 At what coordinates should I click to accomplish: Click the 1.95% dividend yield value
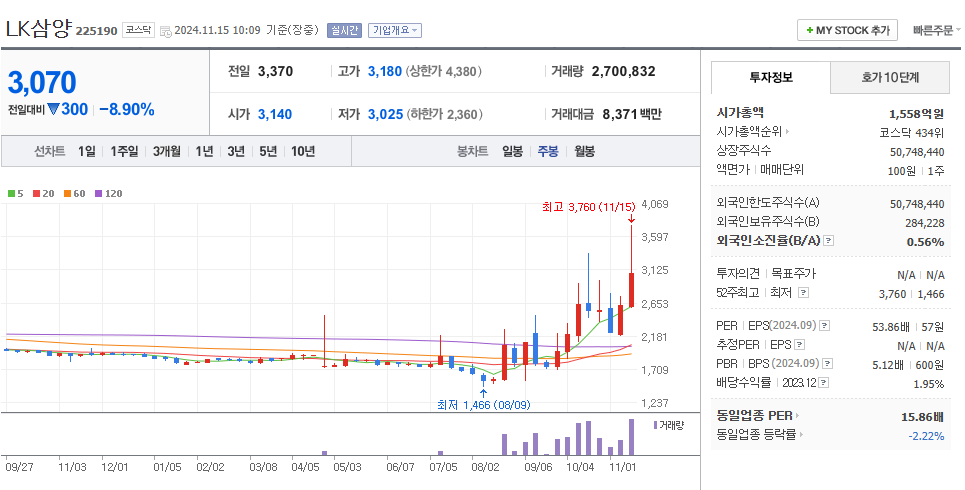click(929, 384)
